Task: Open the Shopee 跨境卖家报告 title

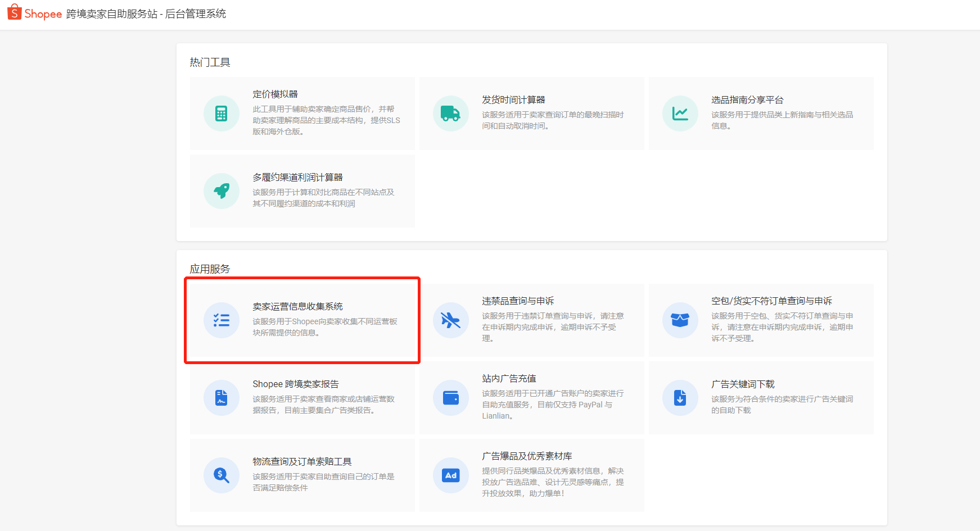Action: (x=296, y=384)
